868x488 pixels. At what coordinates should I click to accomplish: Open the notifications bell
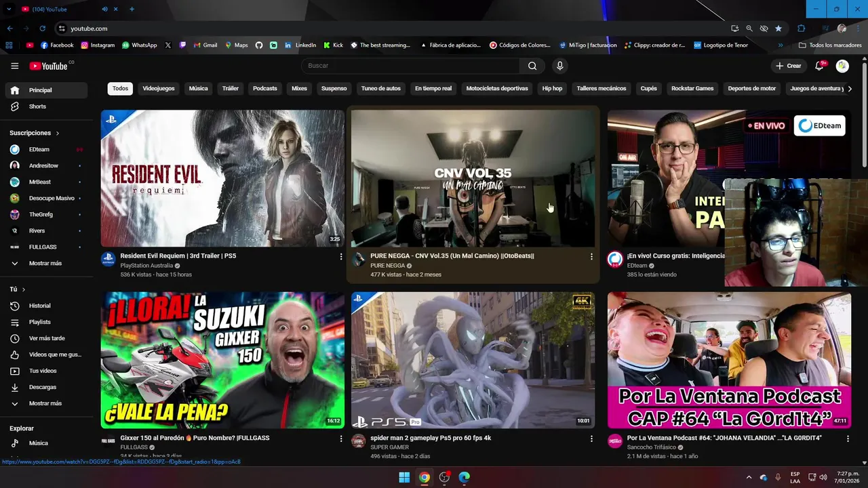(820, 66)
